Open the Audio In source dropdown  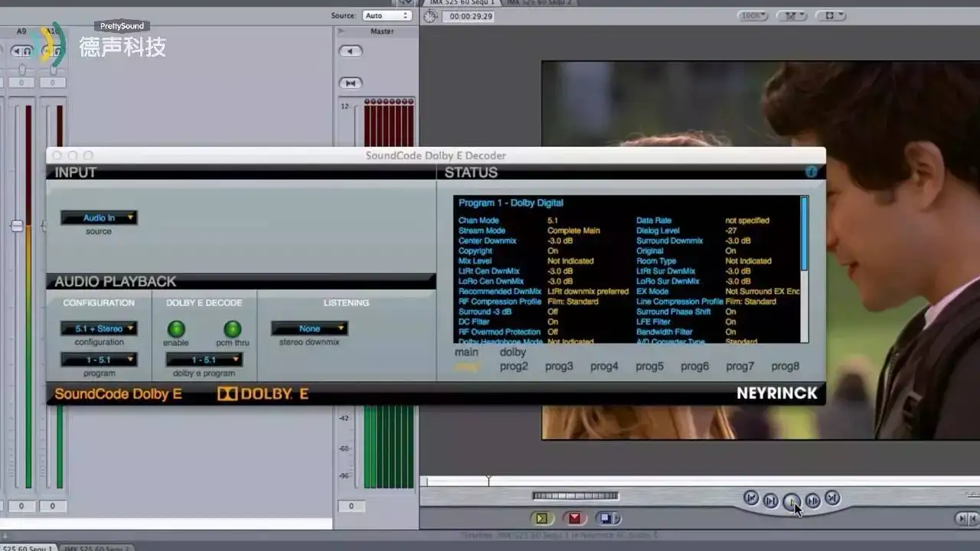pyautogui.click(x=99, y=217)
